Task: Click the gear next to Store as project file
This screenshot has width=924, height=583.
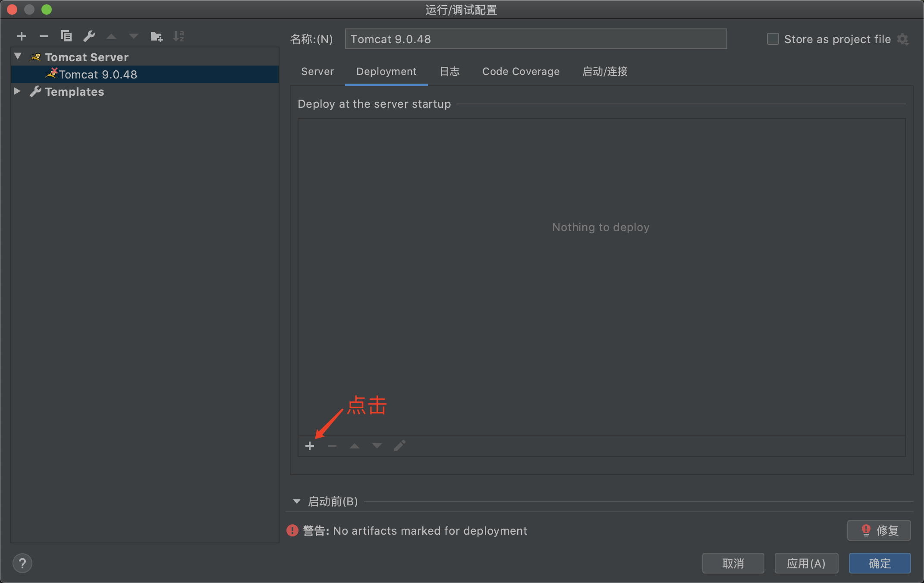Action: [903, 39]
